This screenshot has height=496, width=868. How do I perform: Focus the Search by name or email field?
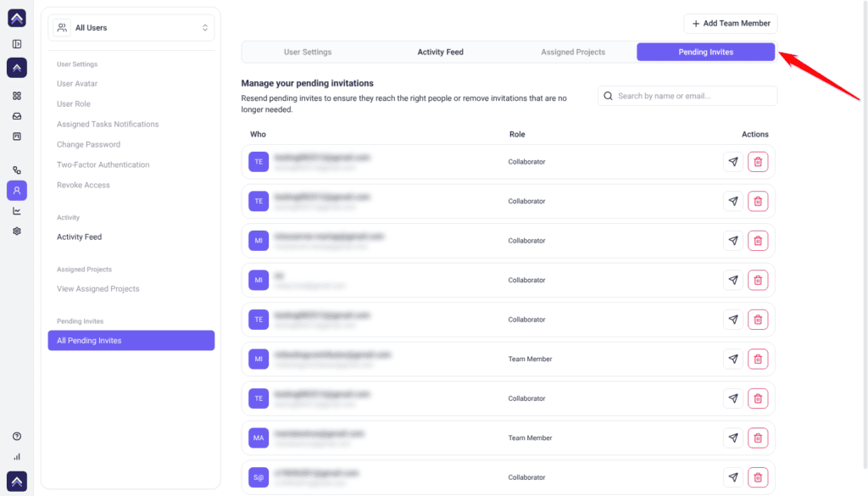(x=687, y=96)
